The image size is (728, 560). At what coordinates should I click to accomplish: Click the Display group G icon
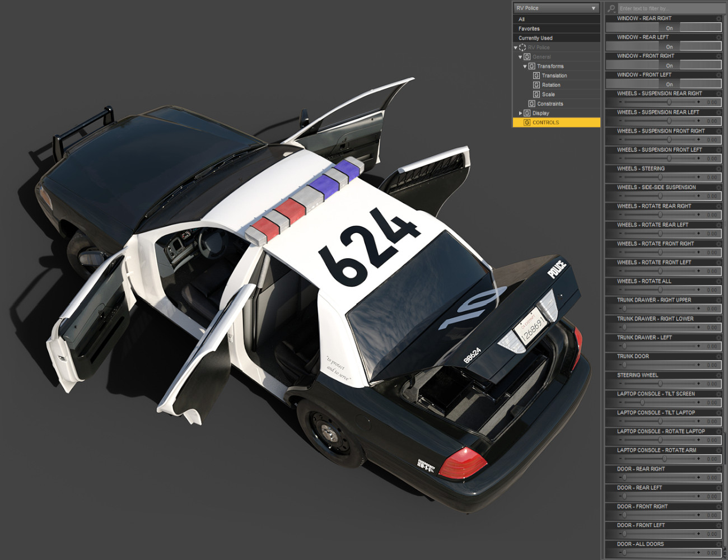click(527, 113)
